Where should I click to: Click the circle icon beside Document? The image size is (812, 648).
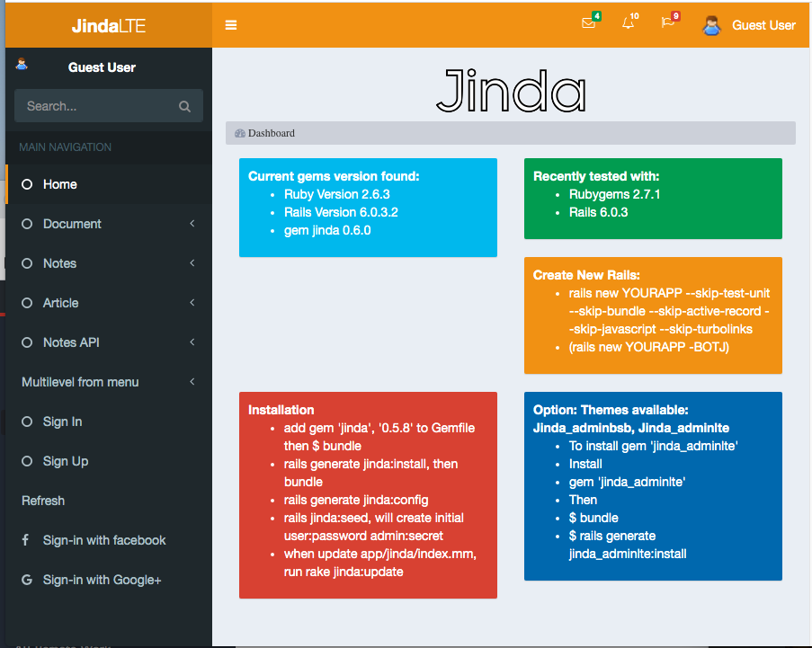coord(27,224)
